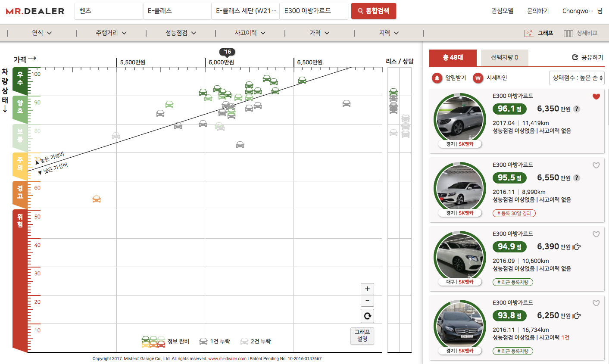Click the thumbs-up icon beside 6,390만원
The width and height of the screenshot is (609, 364).
[x=577, y=247]
